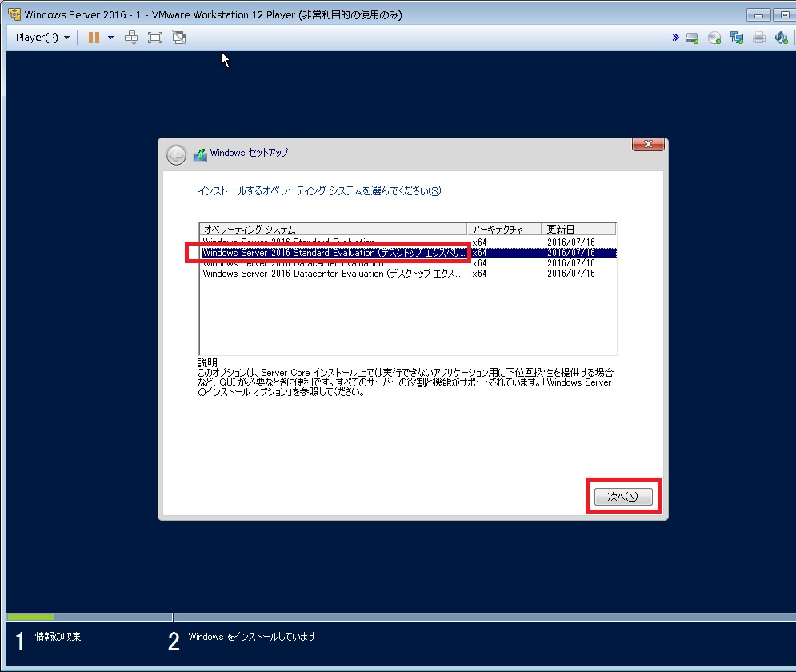Open the Player(P) menu
The height and width of the screenshot is (672, 796).
pos(42,38)
